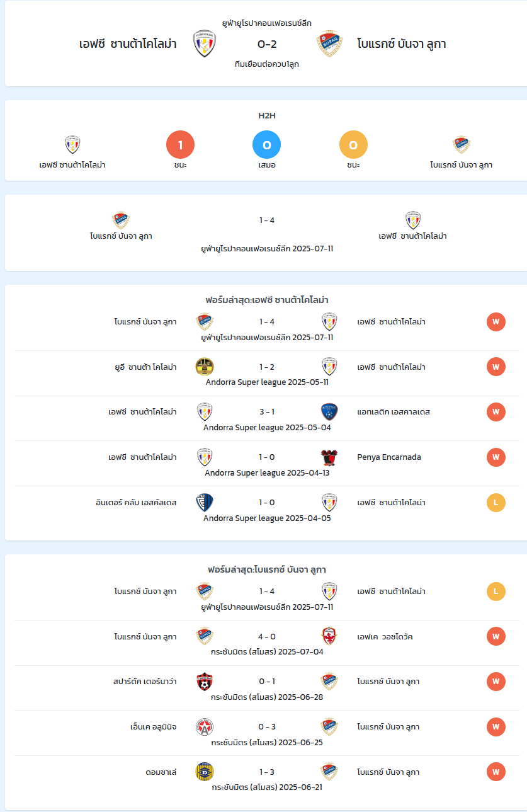The image size is (527, 812).
Task: Click the Borac Banja Luka crest in the header
Action: click(x=329, y=43)
